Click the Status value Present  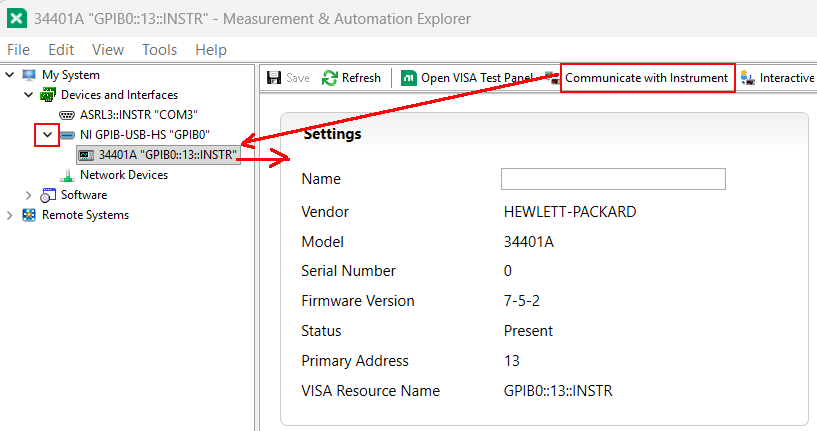click(x=528, y=331)
